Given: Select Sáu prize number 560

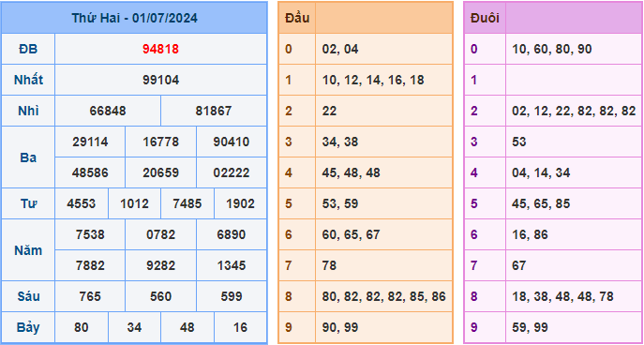Looking at the screenshot, I should [x=160, y=296].
